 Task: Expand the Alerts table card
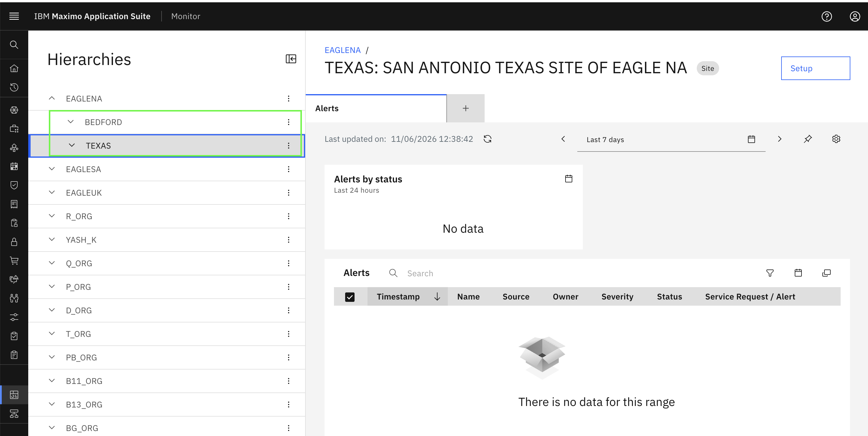coord(827,273)
